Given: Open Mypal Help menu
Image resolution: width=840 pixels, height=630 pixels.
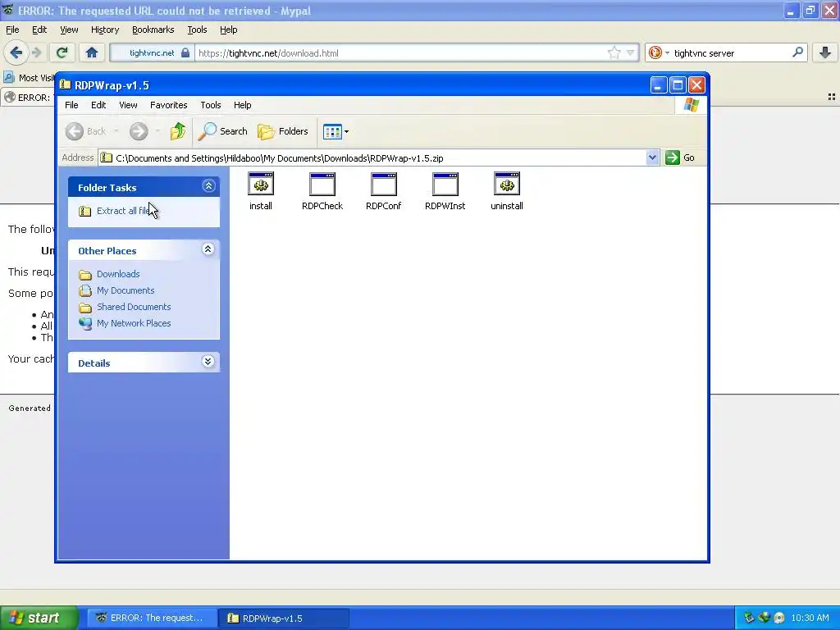Looking at the screenshot, I should 228,30.
